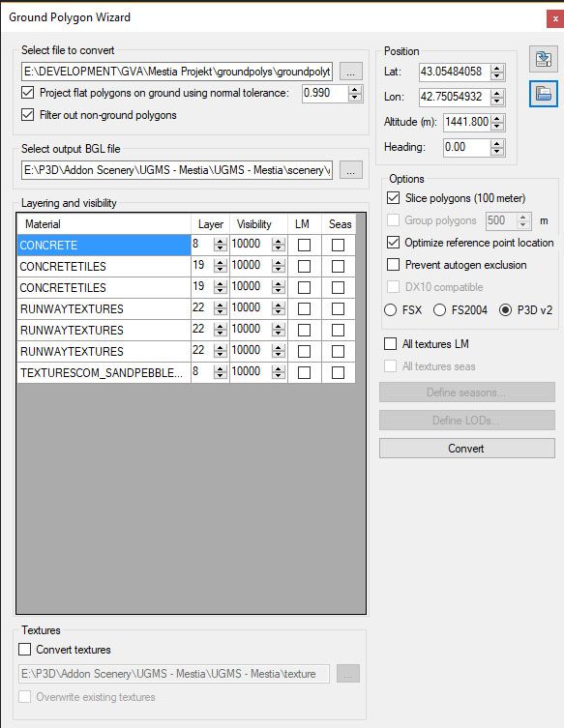The width and height of the screenshot is (564, 728).
Task: Toggle All textures LM checkbox
Action: tap(390, 343)
